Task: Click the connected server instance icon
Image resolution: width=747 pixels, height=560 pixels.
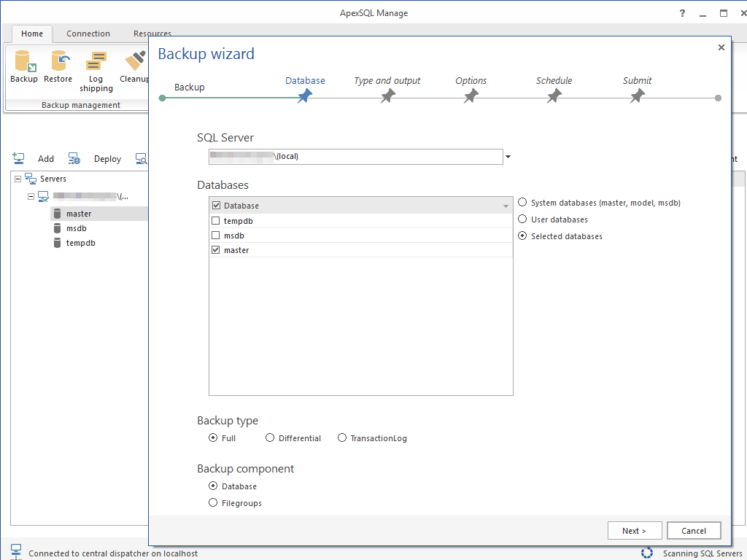Action: 43,196
